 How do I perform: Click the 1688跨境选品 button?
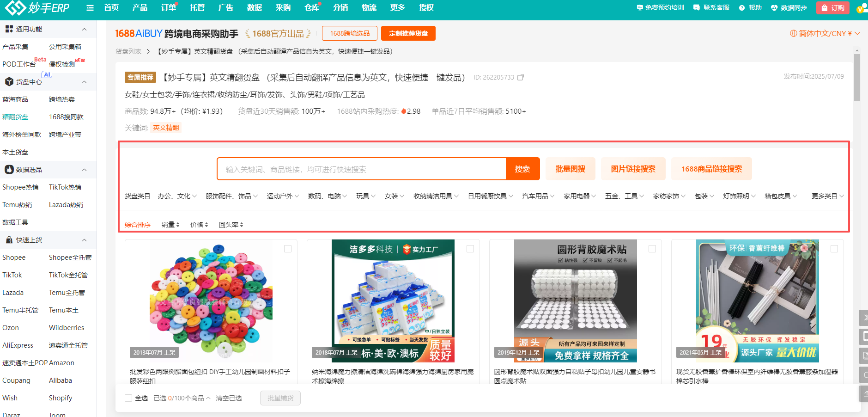click(350, 33)
